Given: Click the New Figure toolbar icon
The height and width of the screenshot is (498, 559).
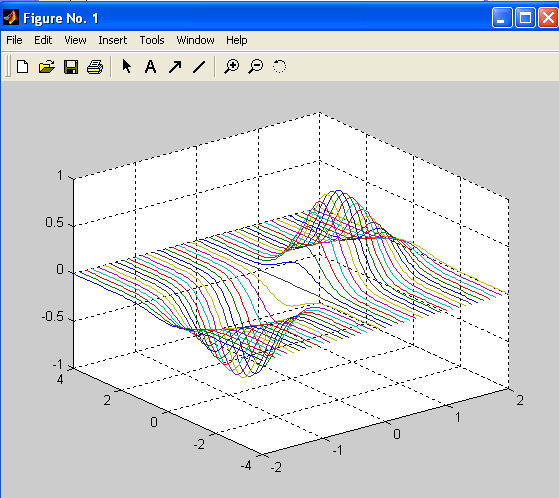Looking at the screenshot, I should click(x=22, y=67).
